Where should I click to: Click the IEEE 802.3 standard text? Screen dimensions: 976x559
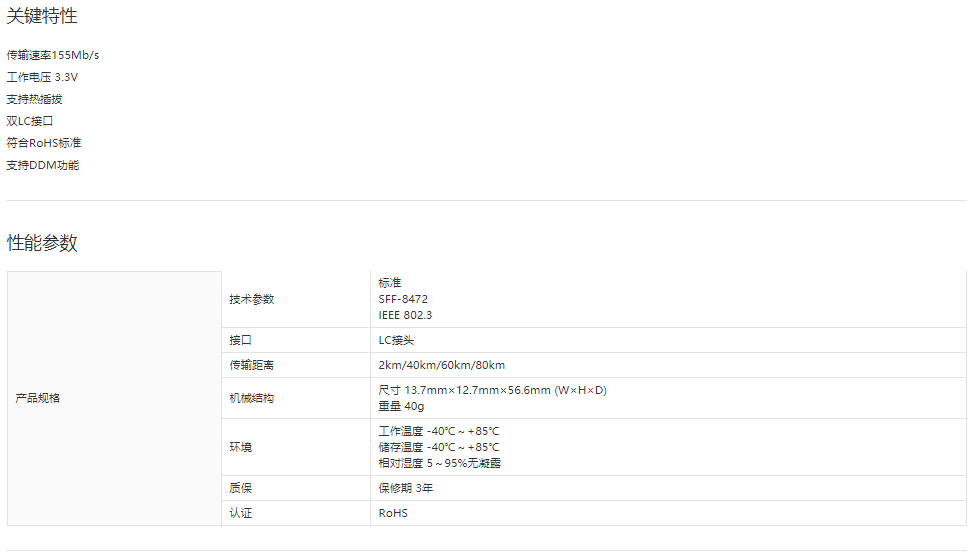point(405,315)
